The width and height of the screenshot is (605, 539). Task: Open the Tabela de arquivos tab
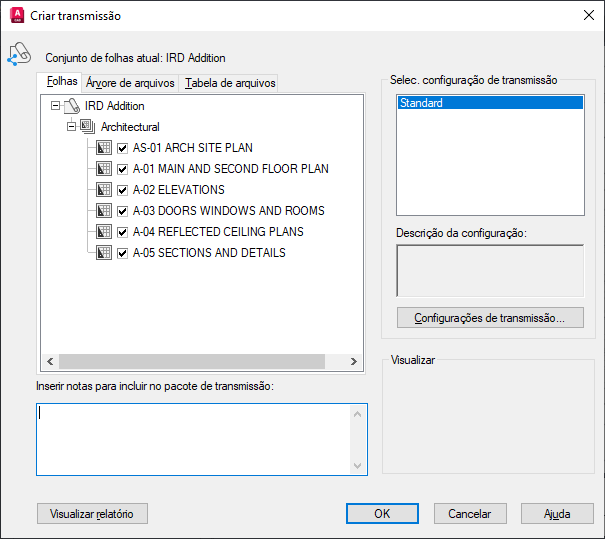click(230, 83)
